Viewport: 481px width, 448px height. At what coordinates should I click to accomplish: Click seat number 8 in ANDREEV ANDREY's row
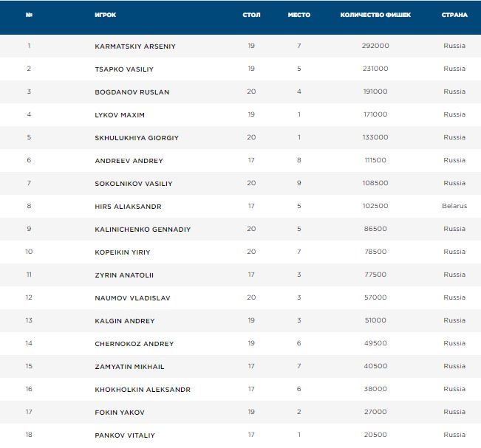(299, 160)
